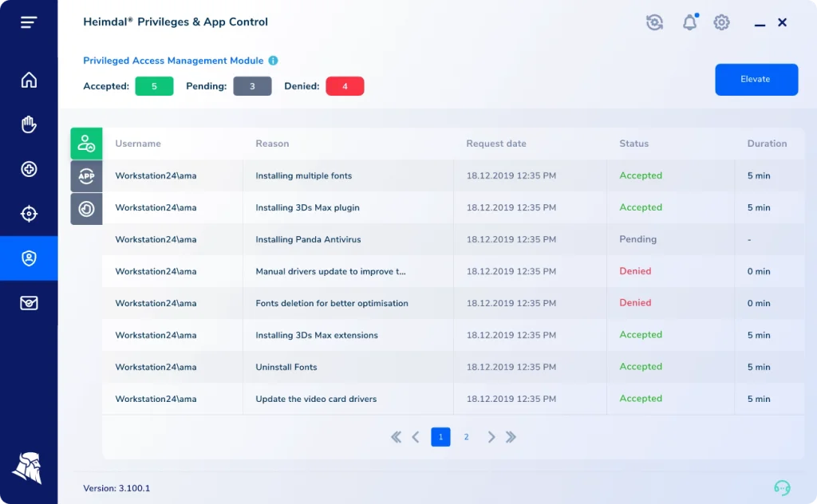Advance to next page with single chevron

[x=491, y=437]
